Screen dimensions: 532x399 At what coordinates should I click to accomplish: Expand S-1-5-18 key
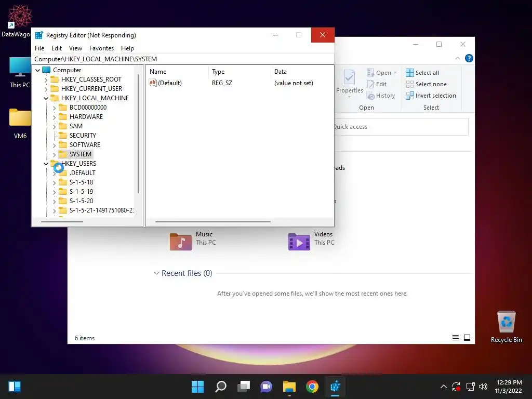point(54,182)
